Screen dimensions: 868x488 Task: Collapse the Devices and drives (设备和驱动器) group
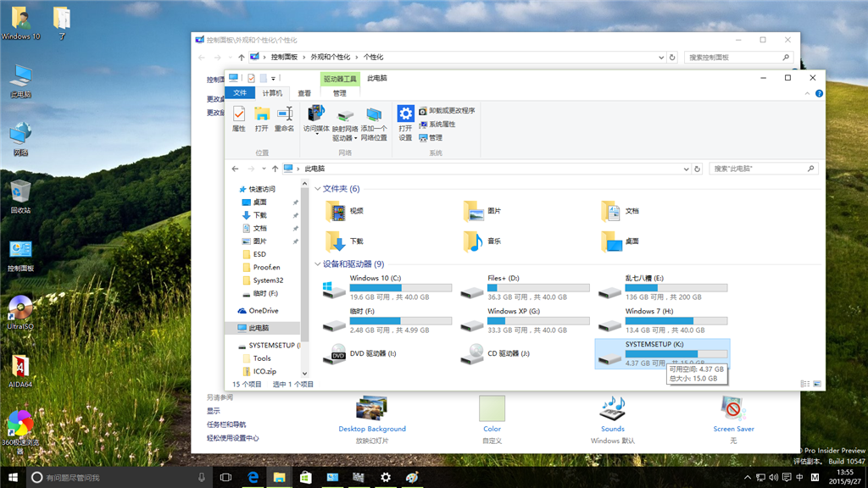click(x=318, y=264)
